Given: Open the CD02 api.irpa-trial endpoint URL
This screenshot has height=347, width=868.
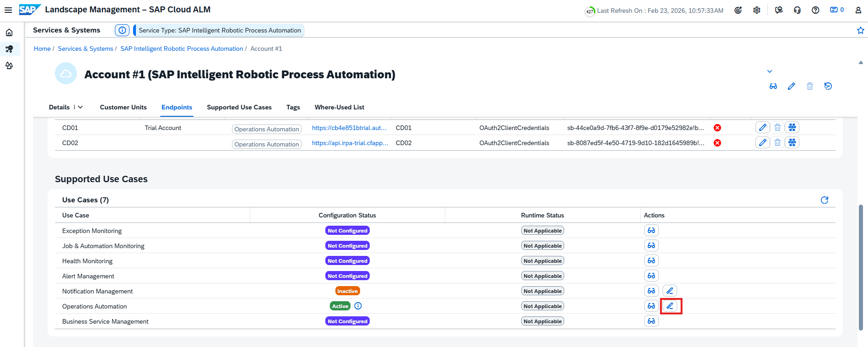Looking at the screenshot, I should point(350,143).
